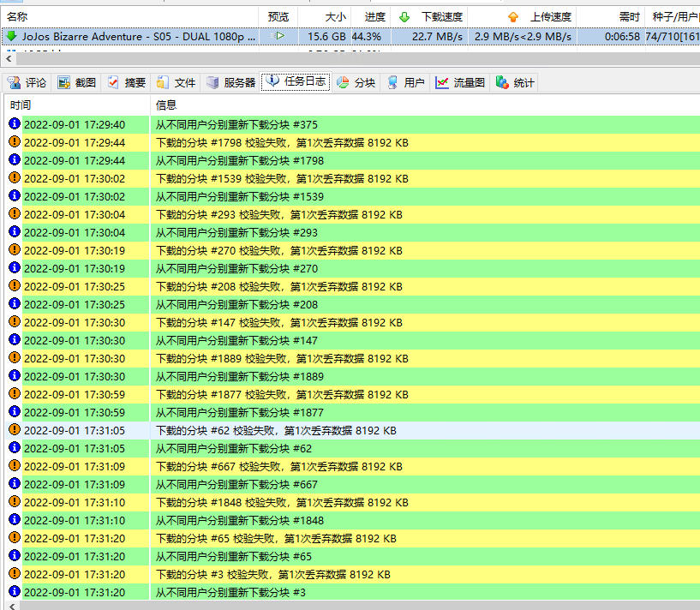Open the 流量图 traffic graph tab

pos(460,82)
